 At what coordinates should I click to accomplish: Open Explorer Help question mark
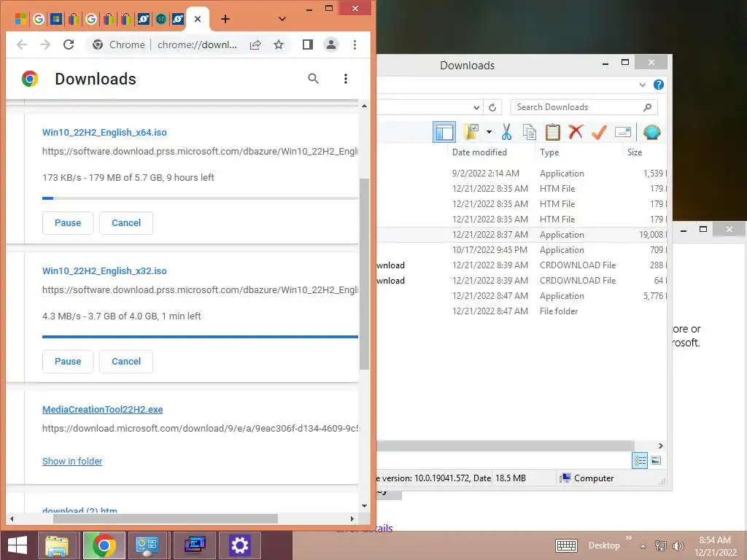click(x=659, y=85)
